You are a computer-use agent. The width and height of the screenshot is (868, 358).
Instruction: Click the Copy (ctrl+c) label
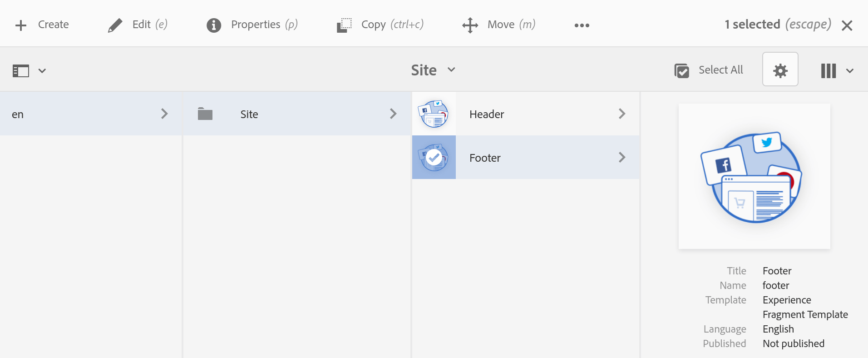pyautogui.click(x=392, y=25)
